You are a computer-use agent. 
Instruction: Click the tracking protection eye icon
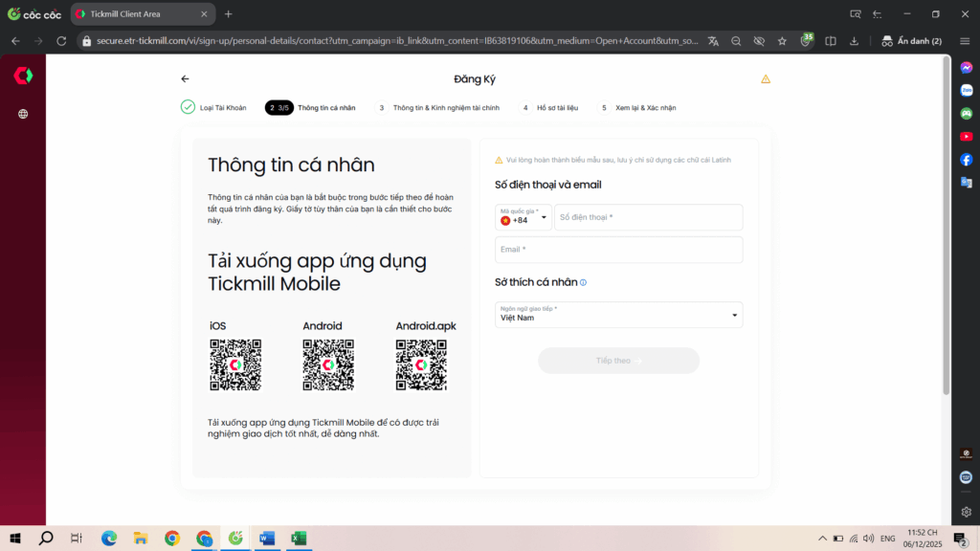759,41
